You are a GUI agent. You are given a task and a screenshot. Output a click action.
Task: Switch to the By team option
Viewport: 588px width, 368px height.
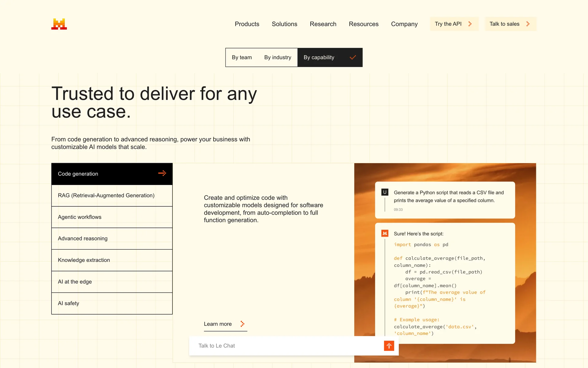pos(242,57)
